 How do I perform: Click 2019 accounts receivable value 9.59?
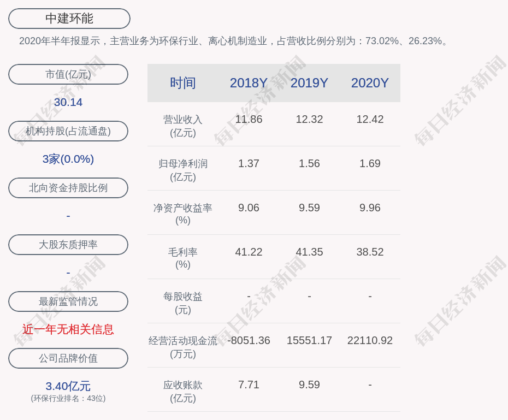pos(309,384)
